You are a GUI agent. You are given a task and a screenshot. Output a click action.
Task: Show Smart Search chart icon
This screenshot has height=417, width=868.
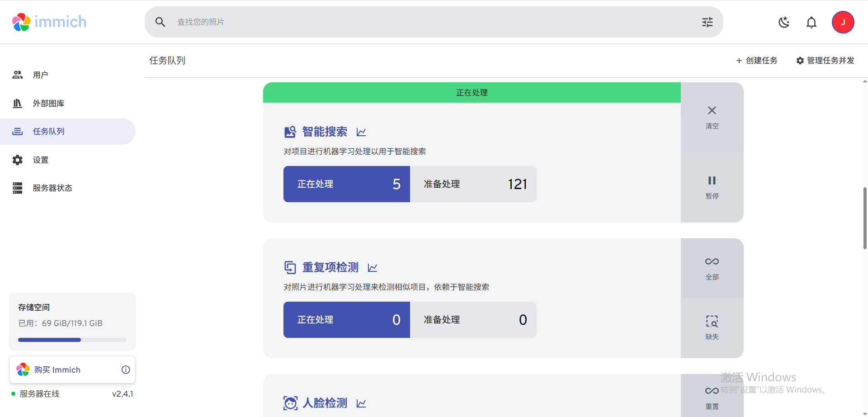tap(361, 132)
